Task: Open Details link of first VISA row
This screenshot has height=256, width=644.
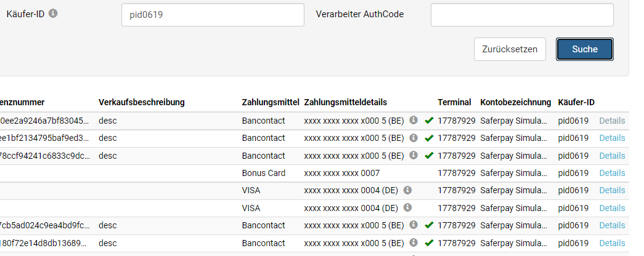Action: click(612, 190)
